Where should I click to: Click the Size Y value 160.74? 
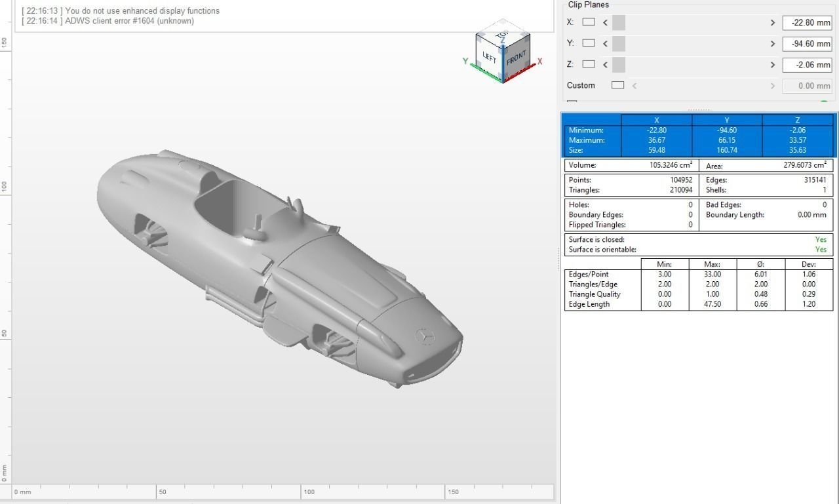click(x=727, y=150)
